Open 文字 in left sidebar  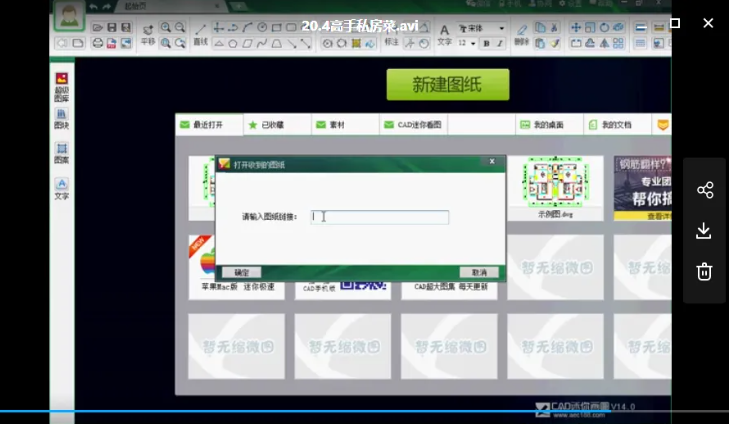coord(61,189)
